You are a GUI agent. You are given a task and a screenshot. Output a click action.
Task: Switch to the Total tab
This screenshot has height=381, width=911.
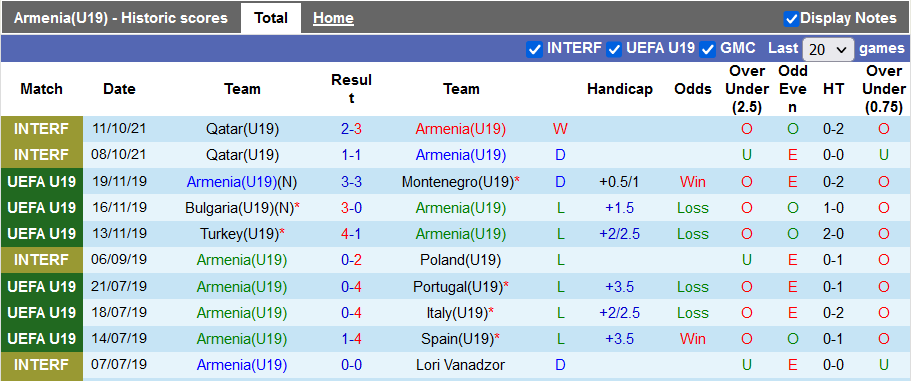271,18
